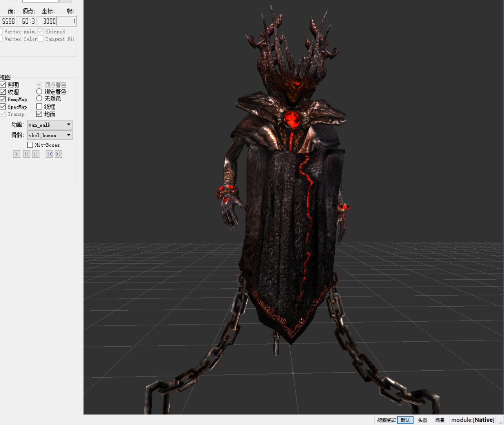Open the 骨骼 skel_human dropdown
504x425 pixels.
pos(50,135)
